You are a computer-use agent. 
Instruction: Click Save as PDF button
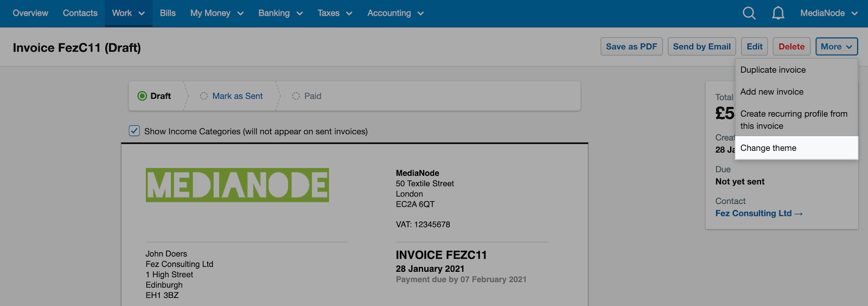(631, 47)
